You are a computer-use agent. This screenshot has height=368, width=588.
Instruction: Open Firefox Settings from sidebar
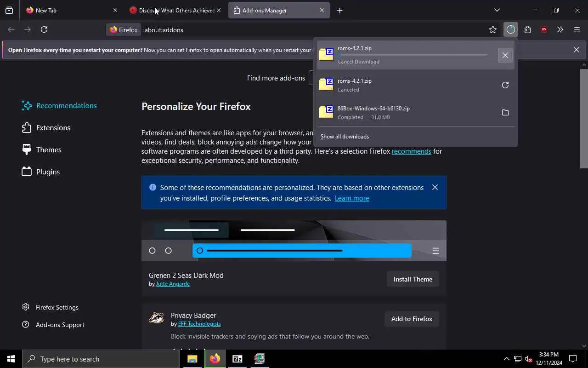pyautogui.click(x=51, y=307)
